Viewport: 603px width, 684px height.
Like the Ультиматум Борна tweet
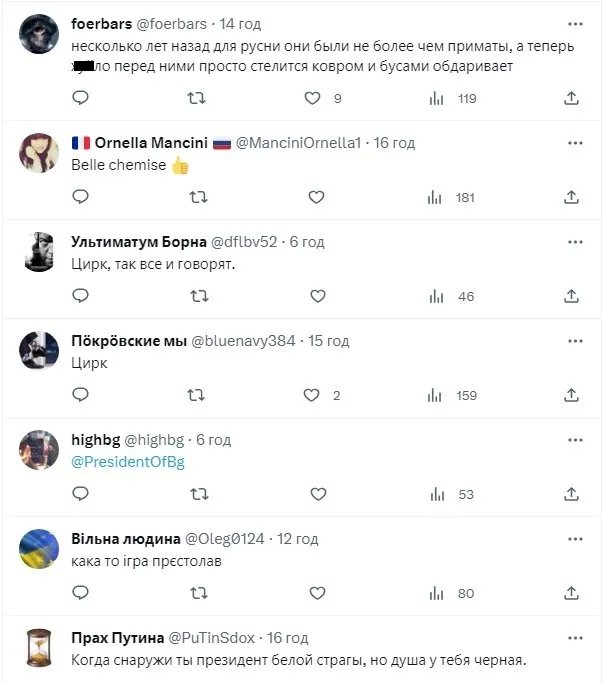[x=317, y=296]
